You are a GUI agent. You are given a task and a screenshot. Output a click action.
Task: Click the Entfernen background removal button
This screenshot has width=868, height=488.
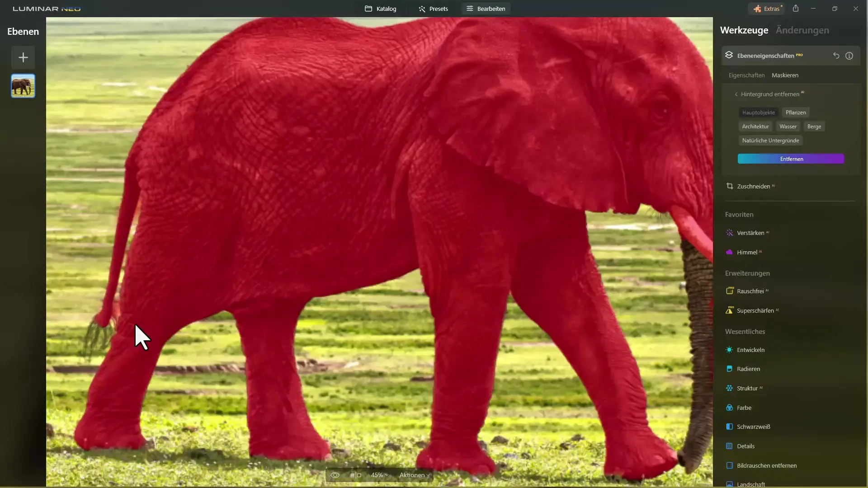click(791, 159)
